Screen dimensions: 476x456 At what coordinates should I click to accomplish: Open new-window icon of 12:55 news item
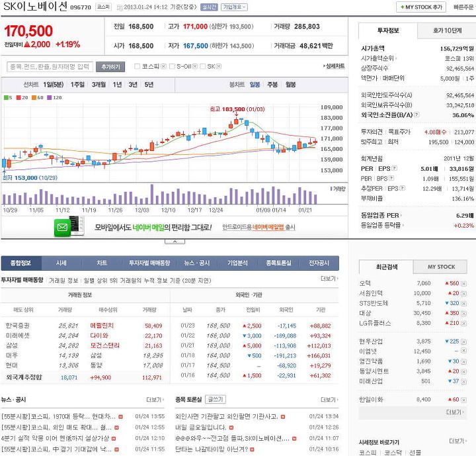point(116,428)
